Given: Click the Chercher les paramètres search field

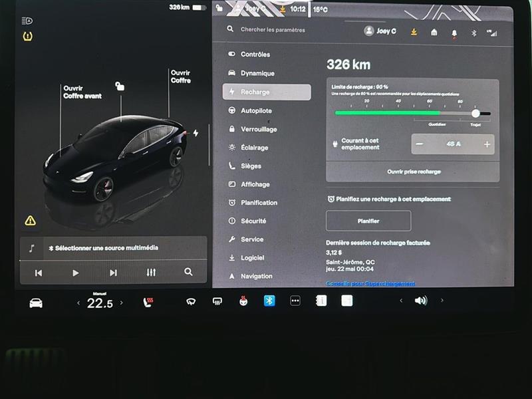Looking at the screenshot, I should pos(273,30).
